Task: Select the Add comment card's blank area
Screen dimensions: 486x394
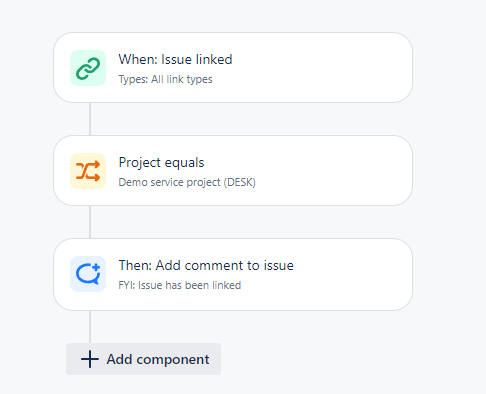Action: coord(350,275)
